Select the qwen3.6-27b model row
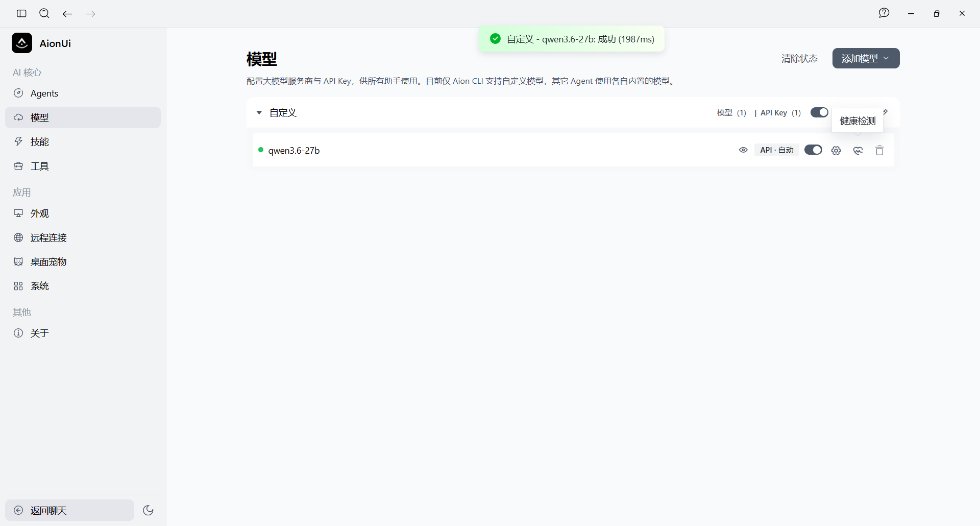 coord(573,150)
